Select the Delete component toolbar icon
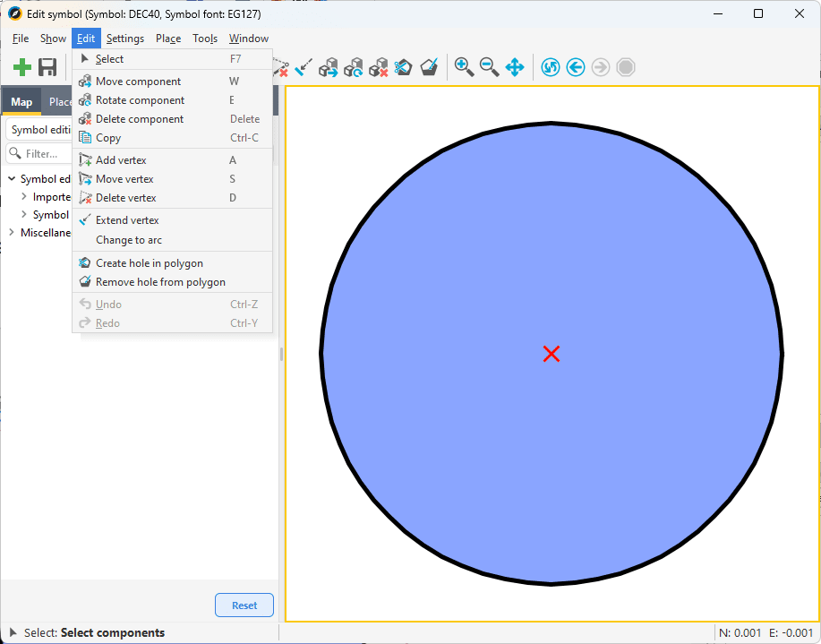This screenshot has width=821, height=644. pos(379,67)
